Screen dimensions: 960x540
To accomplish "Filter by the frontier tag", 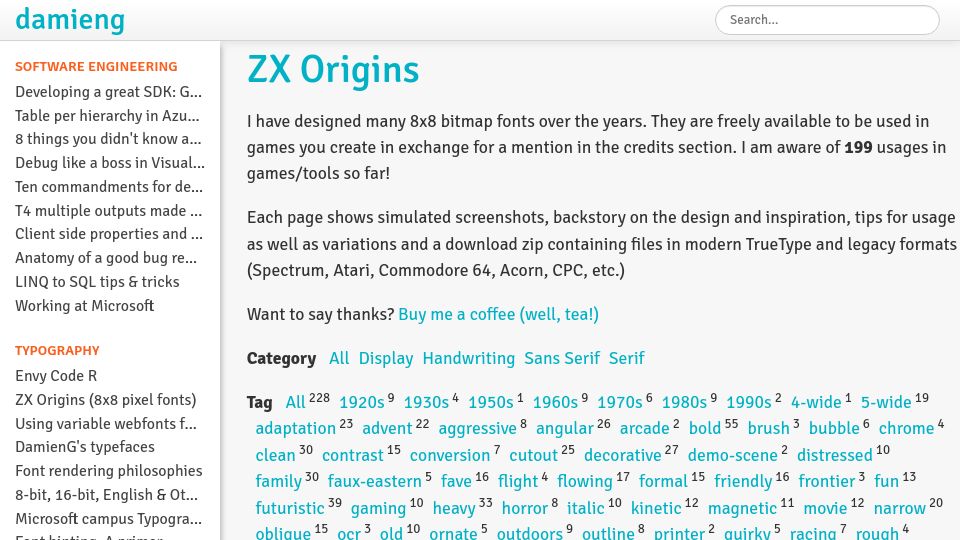I will [827, 482].
